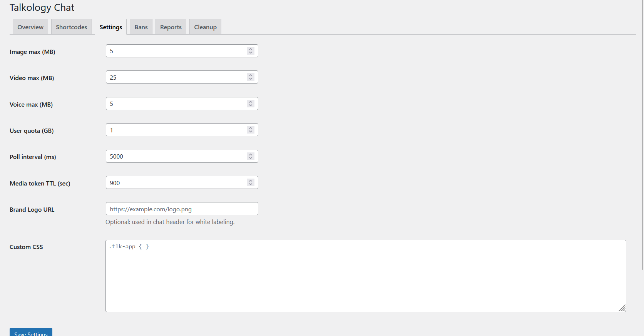Focus the Video max (MB) field
This screenshot has height=336, width=644.
click(175, 77)
